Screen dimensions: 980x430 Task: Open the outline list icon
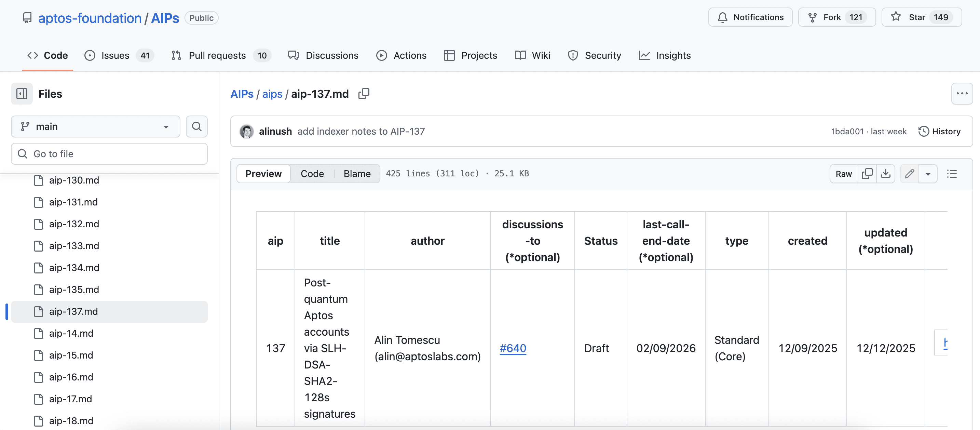952,174
